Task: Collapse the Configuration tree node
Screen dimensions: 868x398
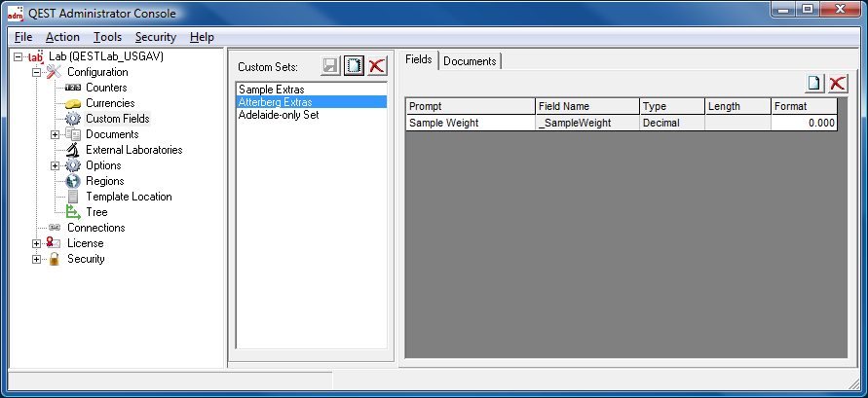Action: click(37, 72)
